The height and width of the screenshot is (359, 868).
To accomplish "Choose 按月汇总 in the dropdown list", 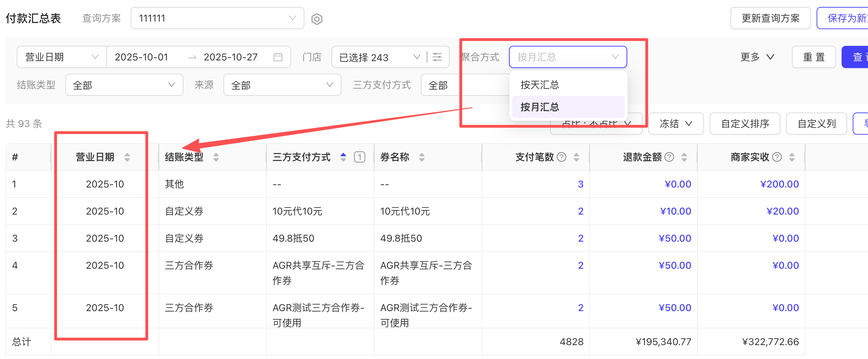I will point(540,107).
